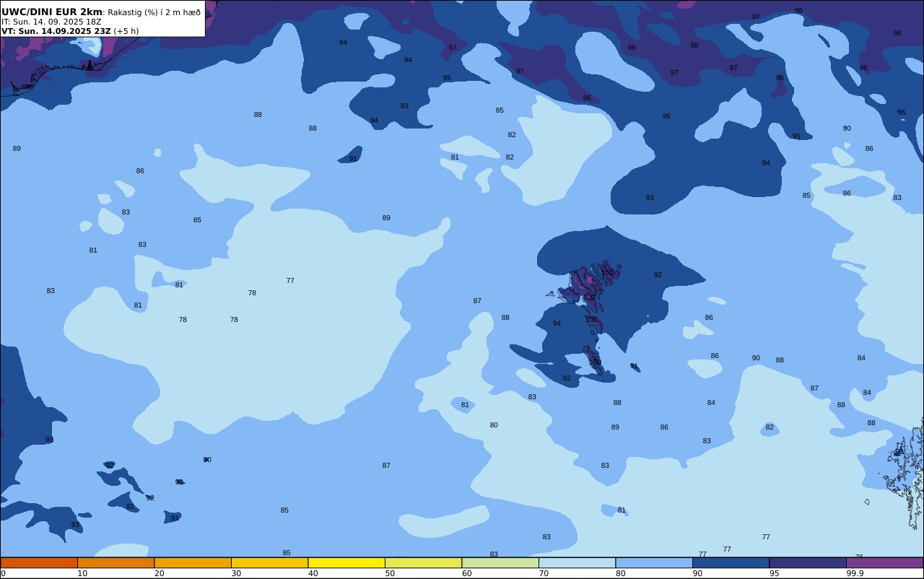The width and height of the screenshot is (924, 579).
Task: Click the legend tick label 95
Action: point(774,573)
